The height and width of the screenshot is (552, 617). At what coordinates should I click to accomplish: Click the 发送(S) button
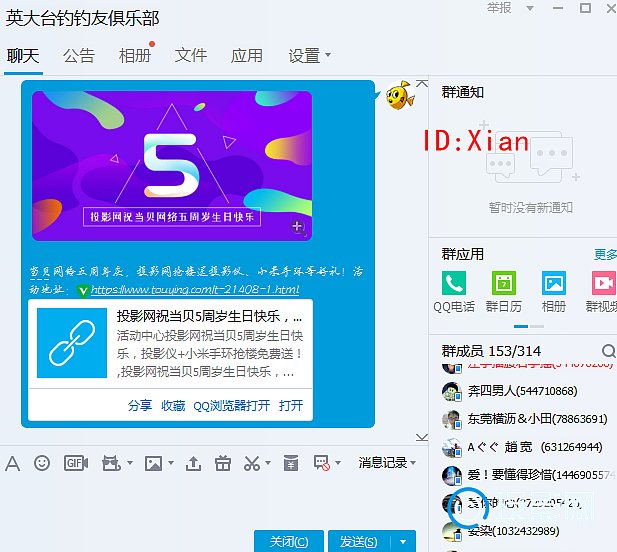point(359,541)
